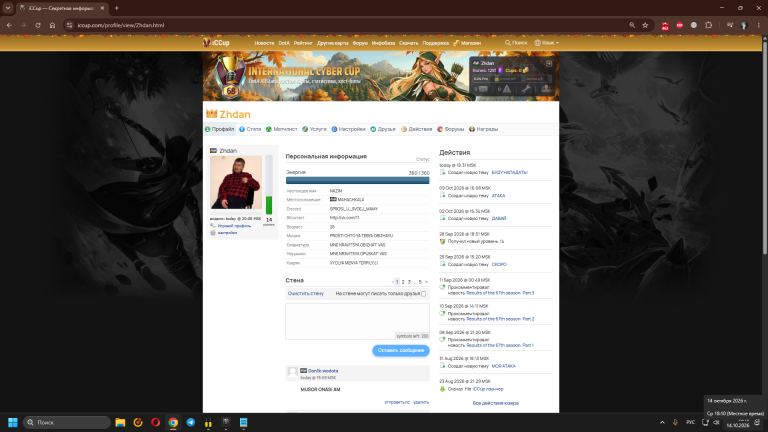Expand the Язык language dropdown
The height and width of the screenshot is (432, 768).
pyautogui.click(x=546, y=43)
